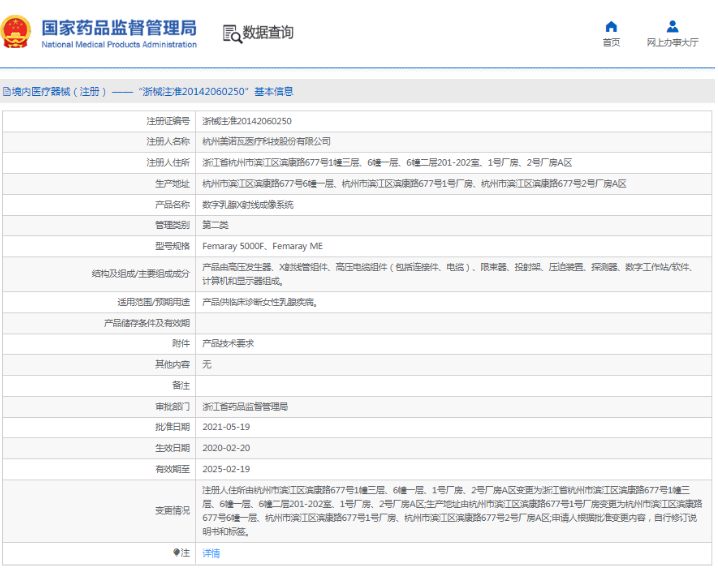The width and height of the screenshot is (718, 568).
Task: Click the 结构及组成/主要组成成分 label
Action: click(141, 274)
